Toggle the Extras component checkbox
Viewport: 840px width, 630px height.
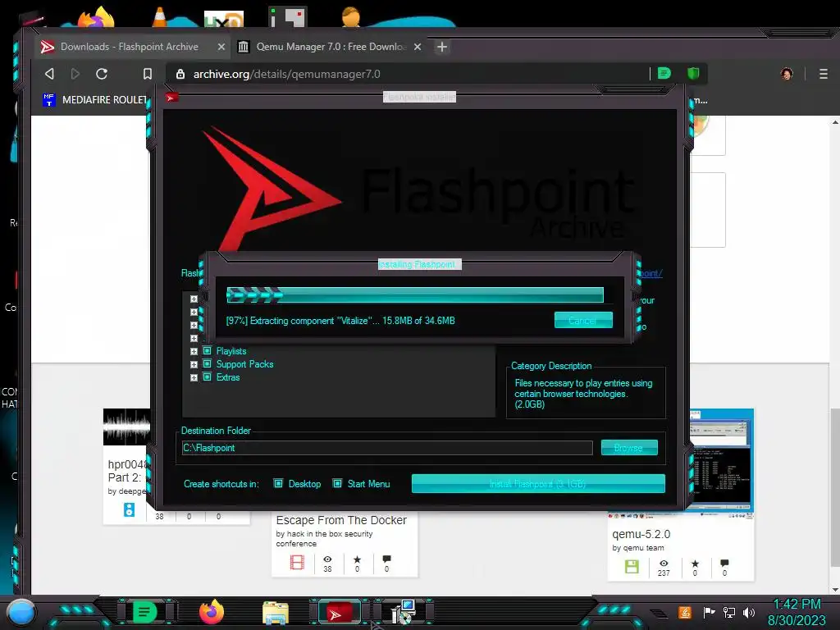(208, 377)
